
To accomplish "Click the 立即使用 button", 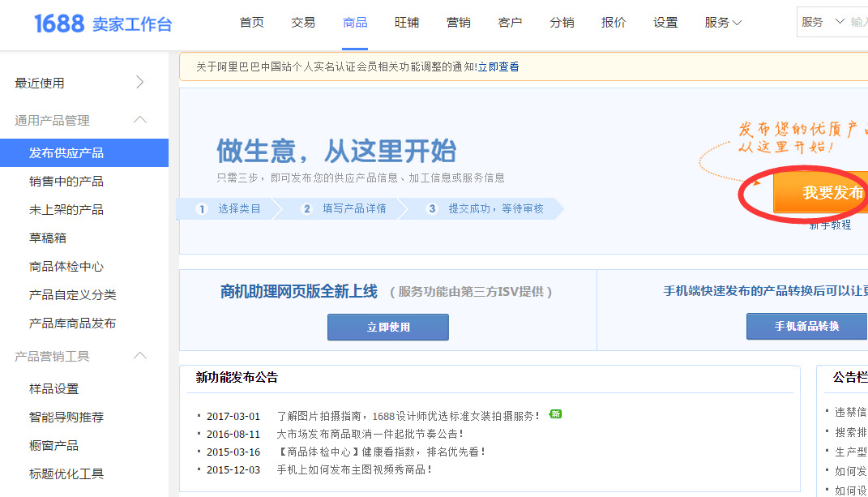I will click(x=388, y=327).
